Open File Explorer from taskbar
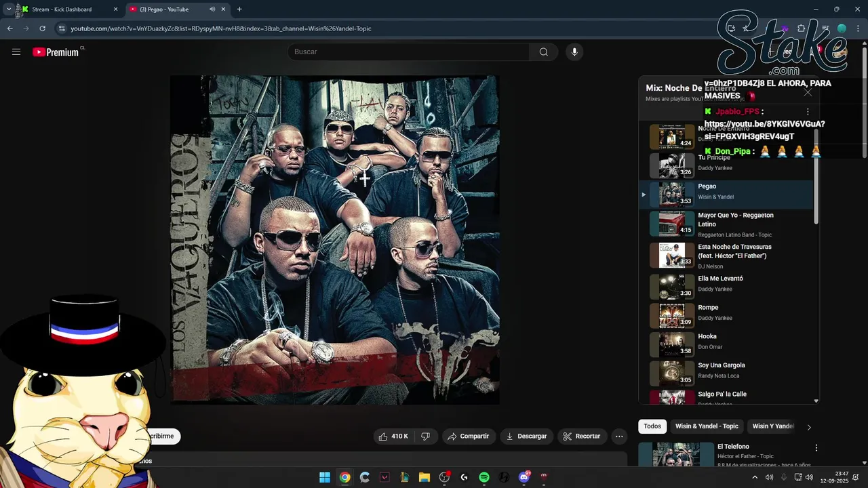The height and width of the screenshot is (488, 868). tap(425, 477)
